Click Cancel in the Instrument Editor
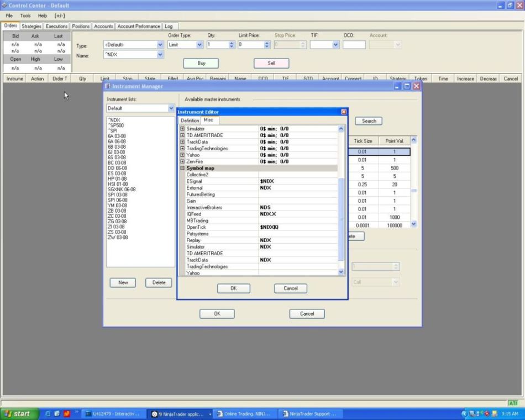 pyautogui.click(x=290, y=288)
